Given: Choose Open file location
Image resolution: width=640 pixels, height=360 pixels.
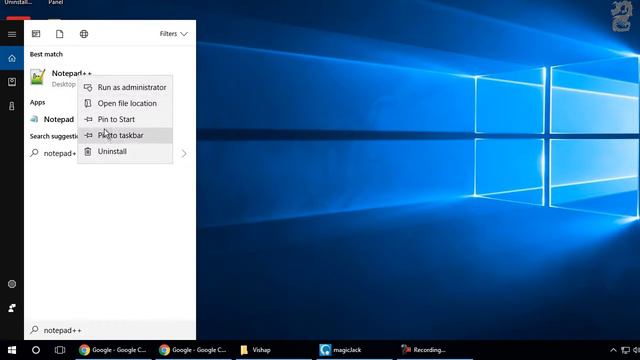Looking at the screenshot, I should pyautogui.click(x=125, y=103).
